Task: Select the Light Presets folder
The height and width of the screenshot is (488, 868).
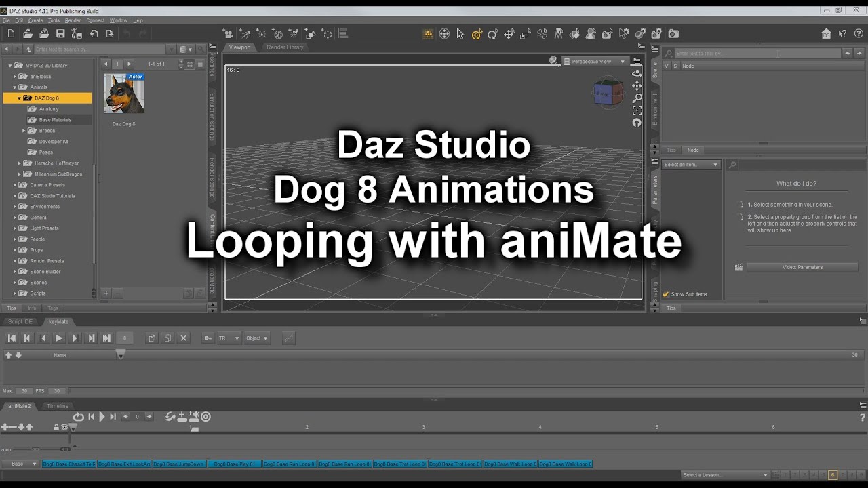Action: 44,228
